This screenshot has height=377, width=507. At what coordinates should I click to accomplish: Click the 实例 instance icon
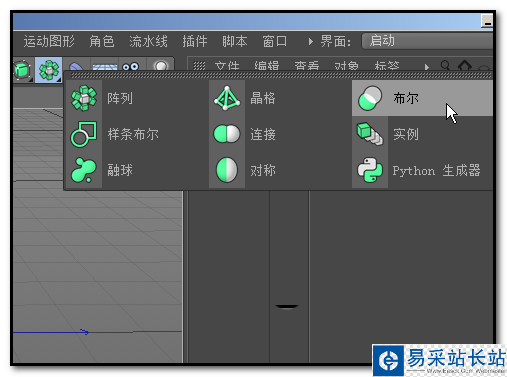point(370,134)
